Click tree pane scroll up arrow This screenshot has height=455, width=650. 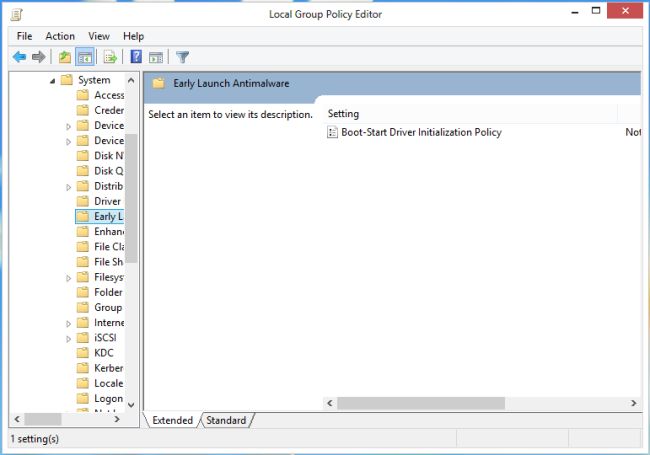tap(131, 80)
